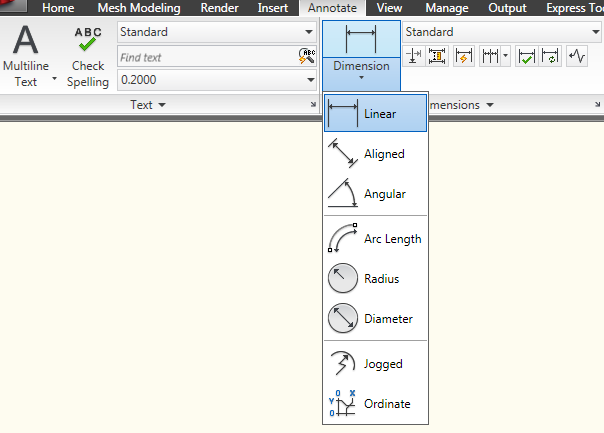The width and height of the screenshot is (604, 433).
Task: Click the Dimension tool icon in ribbon
Action: pos(361,39)
